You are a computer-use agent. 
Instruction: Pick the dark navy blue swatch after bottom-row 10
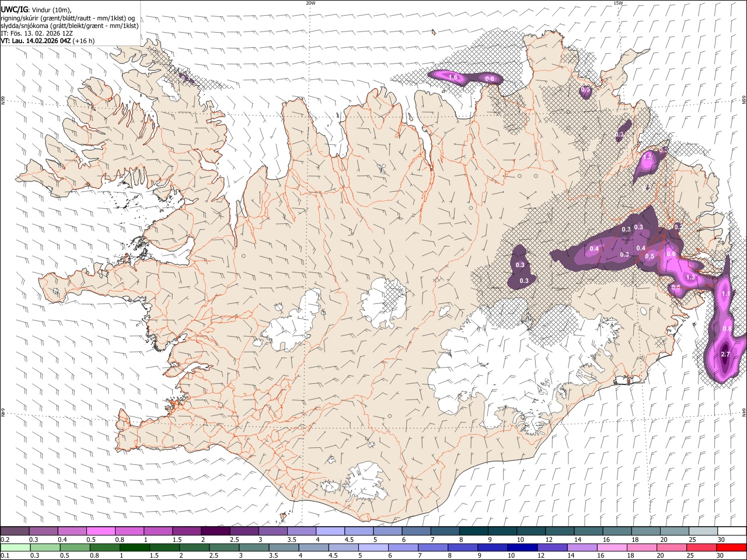click(522, 548)
